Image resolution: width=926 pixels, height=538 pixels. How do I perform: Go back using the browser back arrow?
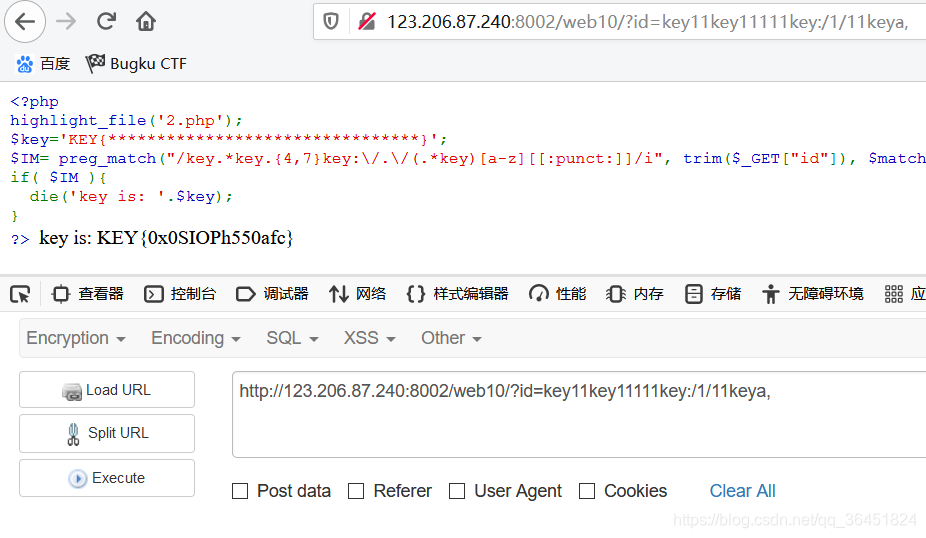(x=25, y=22)
